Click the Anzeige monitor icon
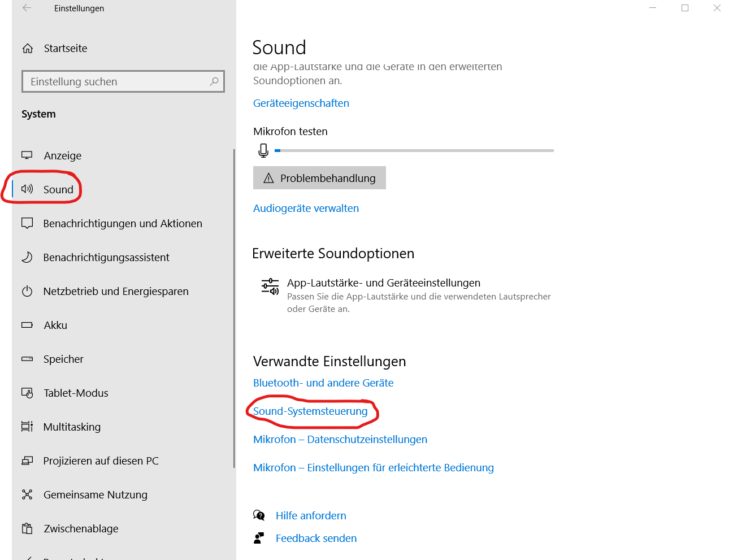The image size is (733, 560). (27, 155)
